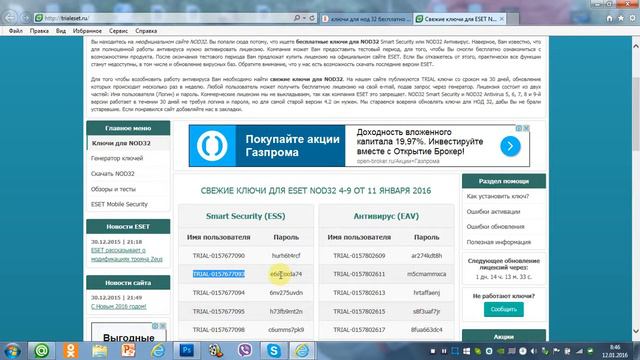Viewport: 640px width, 360px height.
Task: Open ESET news link about Zeus trojan
Action: (127, 255)
